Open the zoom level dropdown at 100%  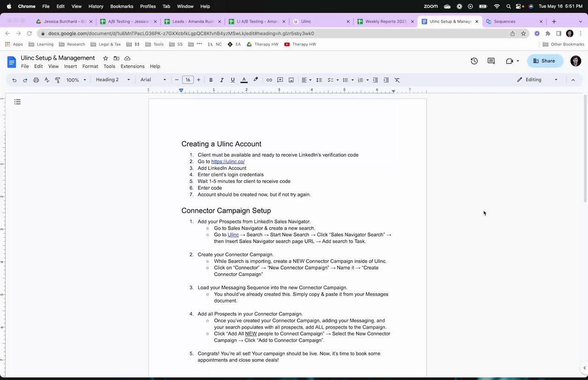pyautogui.click(x=76, y=80)
